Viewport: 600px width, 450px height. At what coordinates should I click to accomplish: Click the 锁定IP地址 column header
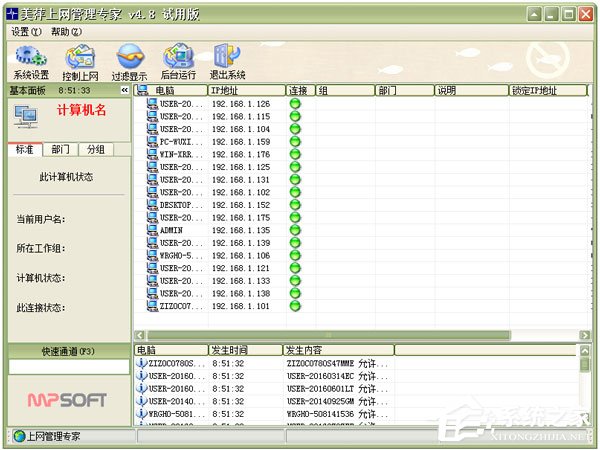pyautogui.click(x=545, y=90)
